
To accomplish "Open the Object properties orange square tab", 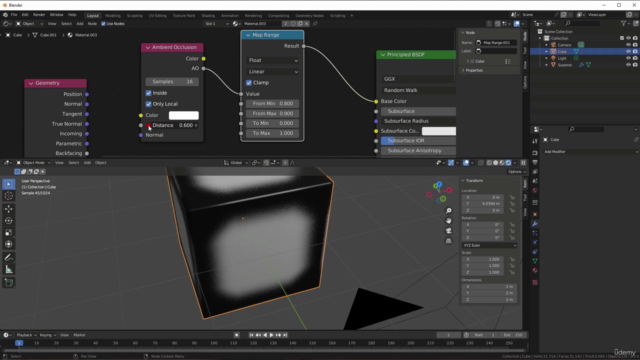I will (x=535, y=214).
